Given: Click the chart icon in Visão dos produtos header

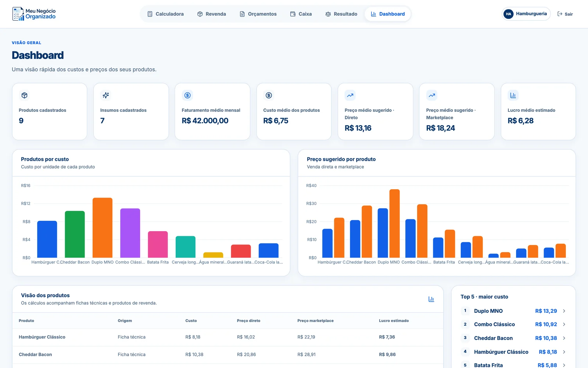Looking at the screenshot, I should (x=431, y=299).
